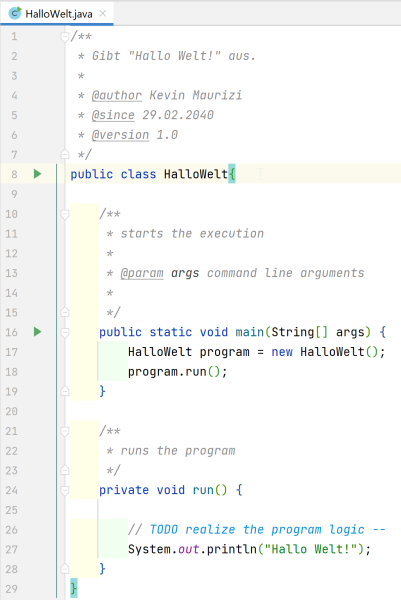Image resolution: width=401 pixels, height=600 pixels.
Task: Click the fold end marker at line 19
Action: pyautogui.click(x=65, y=391)
